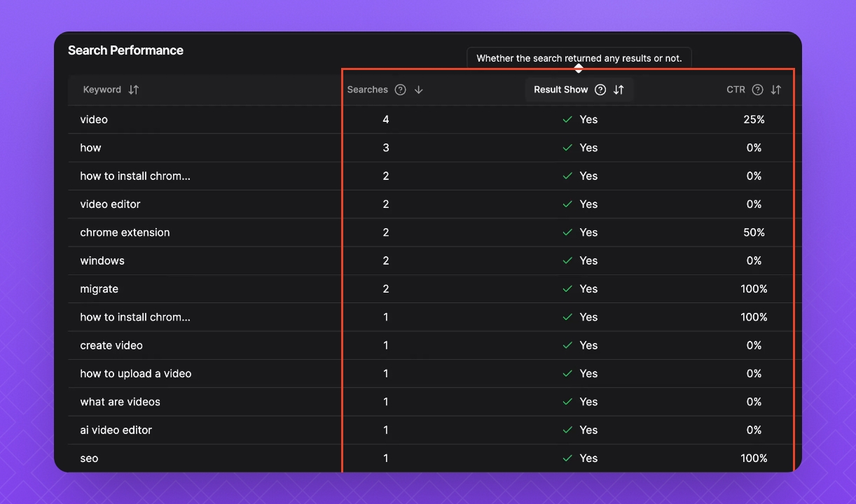Viewport: 856px width, 504px height.
Task: Click the green checkmark in the video row
Action: [567, 120]
